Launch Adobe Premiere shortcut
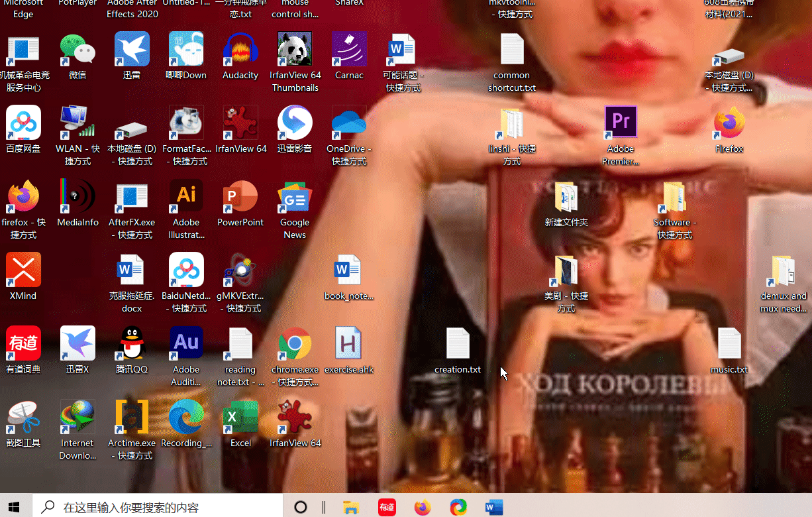812x517 pixels. click(621, 123)
